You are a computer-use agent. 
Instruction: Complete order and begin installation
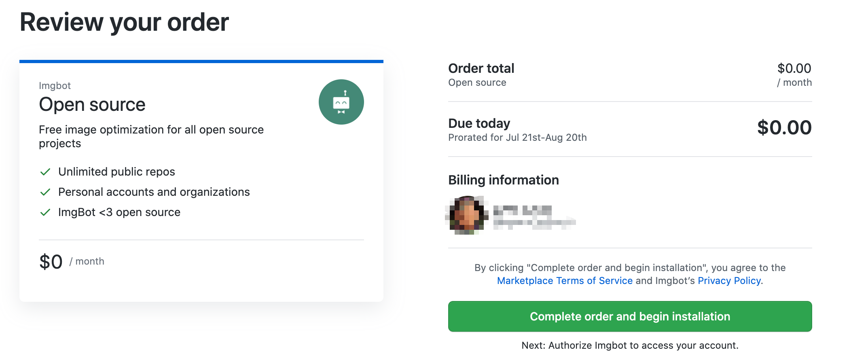pyautogui.click(x=630, y=316)
